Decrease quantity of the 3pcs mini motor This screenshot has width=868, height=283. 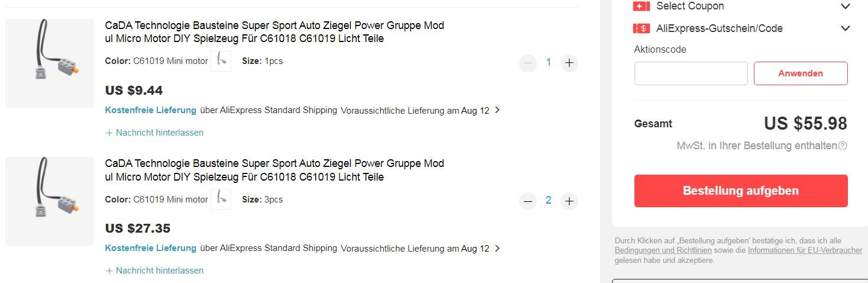coord(528,201)
